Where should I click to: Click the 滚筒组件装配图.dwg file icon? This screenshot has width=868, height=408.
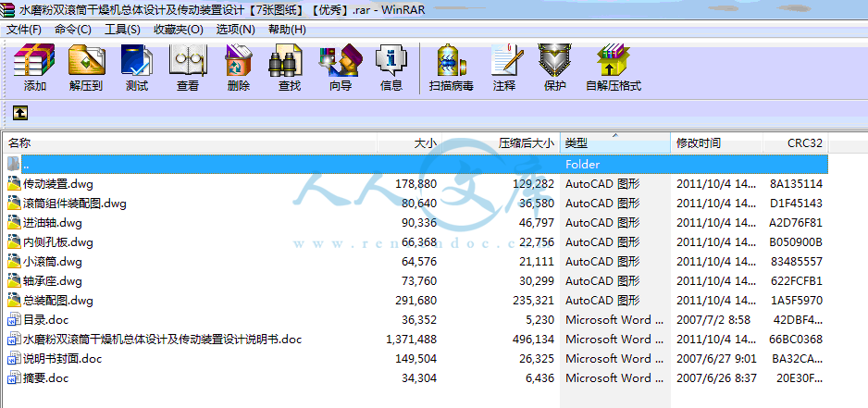pos(15,204)
